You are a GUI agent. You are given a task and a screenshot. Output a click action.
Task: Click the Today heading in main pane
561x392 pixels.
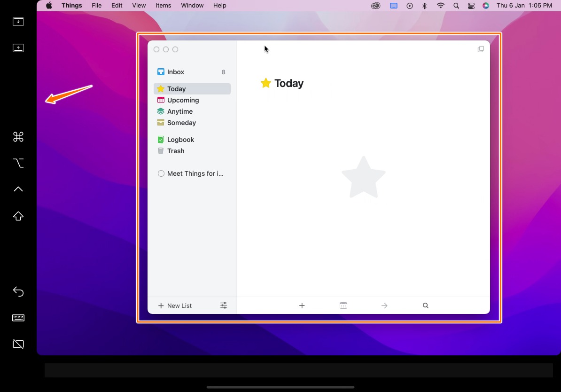click(289, 83)
